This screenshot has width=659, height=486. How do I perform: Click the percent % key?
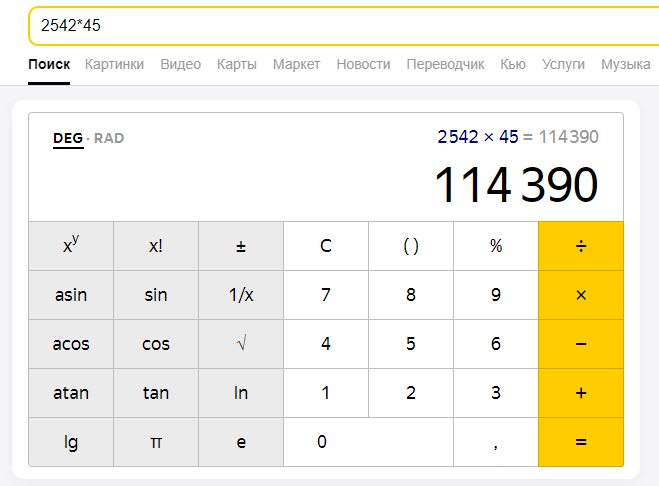(x=496, y=246)
